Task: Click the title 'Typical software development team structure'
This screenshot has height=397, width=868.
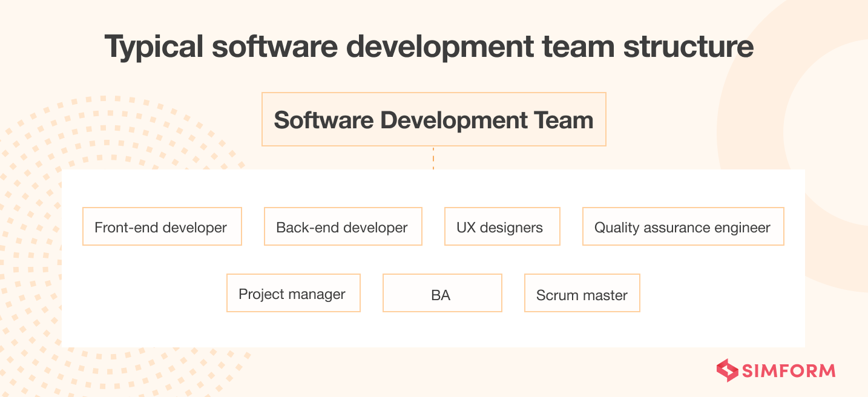Action: click(x=429, y=47)
